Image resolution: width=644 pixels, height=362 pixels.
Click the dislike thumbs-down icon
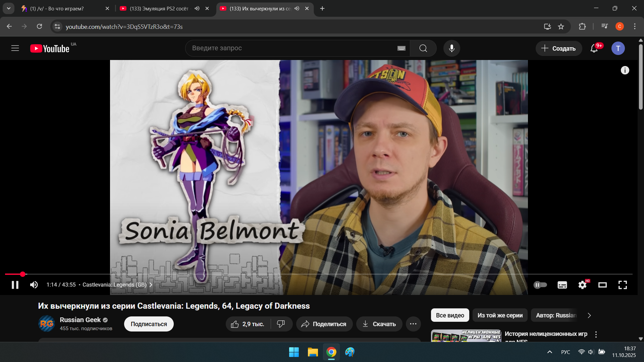click(x=281, y=324)
